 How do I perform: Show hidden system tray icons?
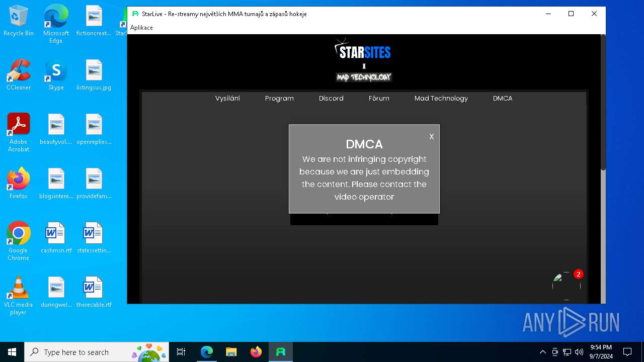542,352
